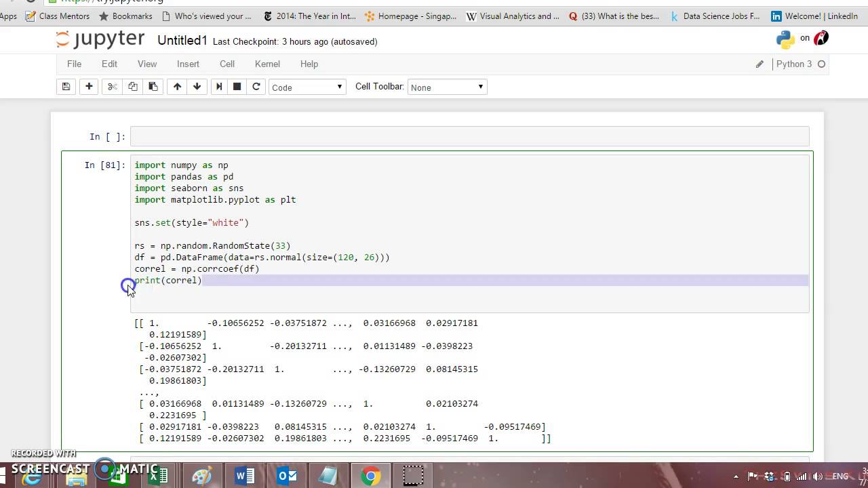Viewport: 868px width, 488px height.
Task: Open the notepad app in taskbar
Action: [x=329, y=476]
